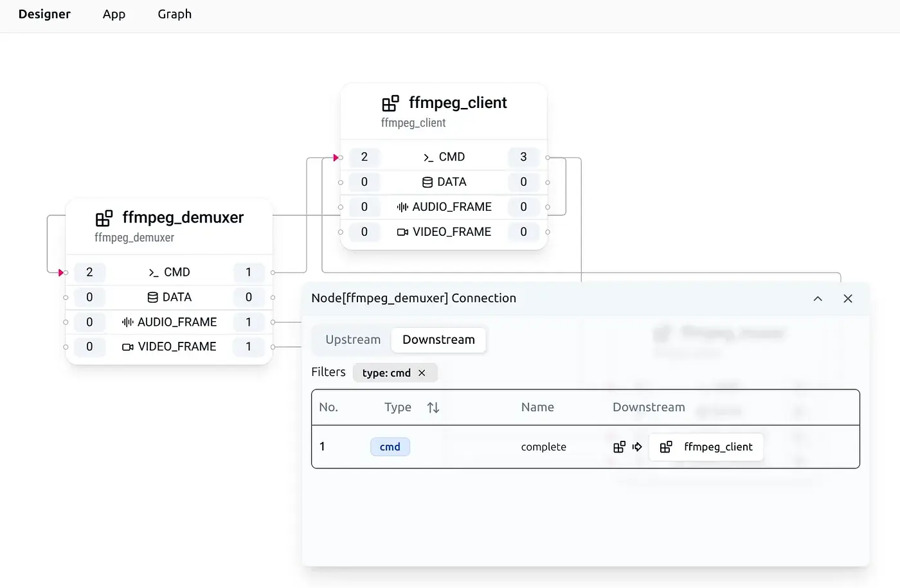The width and height of the screenshot is (900, 588).
Task: Click the ffmpeg_client link in the Downstream column
Action: coord(706,447)
